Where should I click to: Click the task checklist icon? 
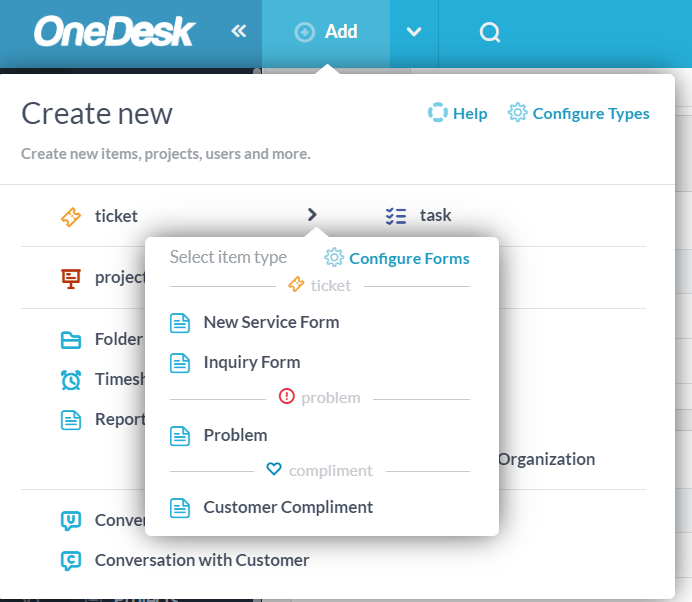[x=396, y=216]
